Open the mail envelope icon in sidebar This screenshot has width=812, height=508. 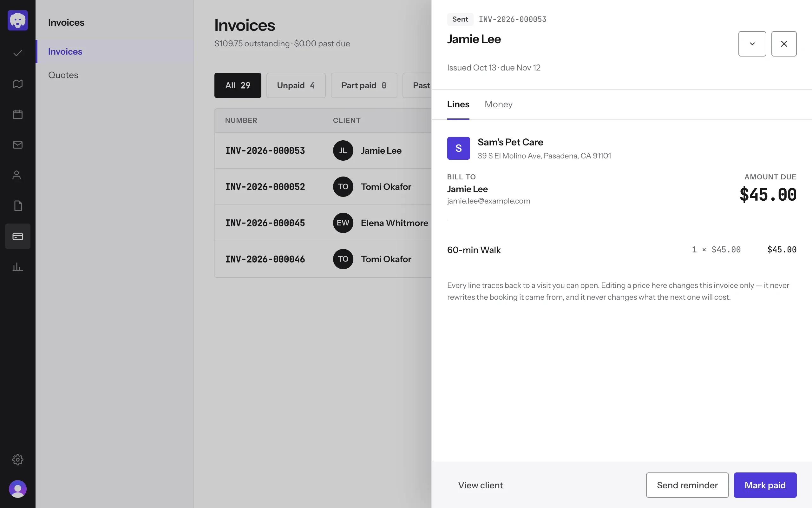pos(18,145)
